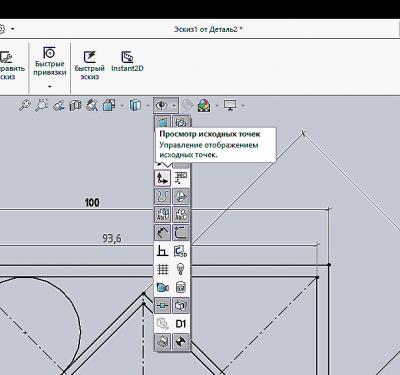Click the Hide/Show Items eye icon
Image resolution: width=400 pixels, height=375 pixels.
[162, 106]
